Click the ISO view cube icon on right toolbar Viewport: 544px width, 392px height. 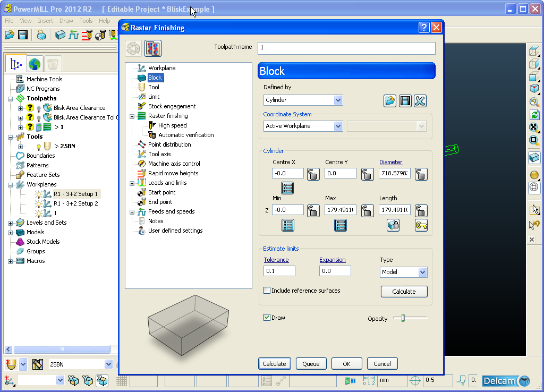(534, 89)
